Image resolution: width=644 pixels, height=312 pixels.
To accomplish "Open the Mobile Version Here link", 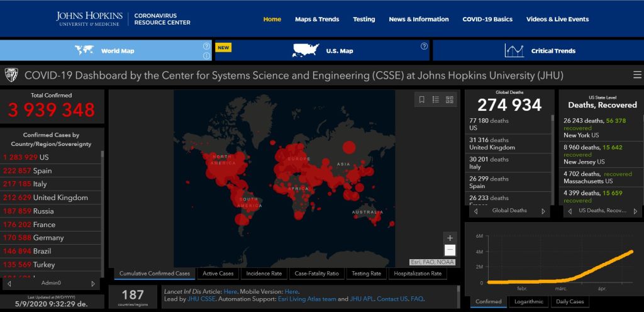I will [x=291, y=291].
